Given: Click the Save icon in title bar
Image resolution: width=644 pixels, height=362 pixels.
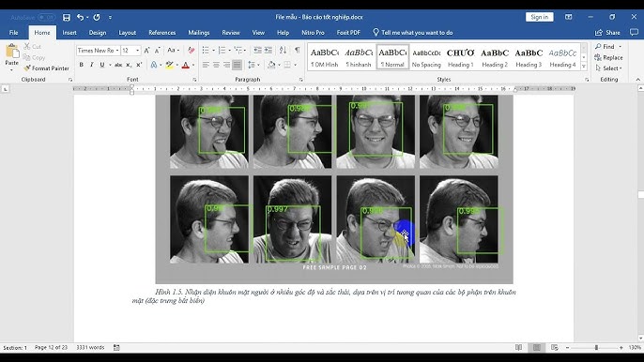Looking at the screenshot, I should (66, 17).
